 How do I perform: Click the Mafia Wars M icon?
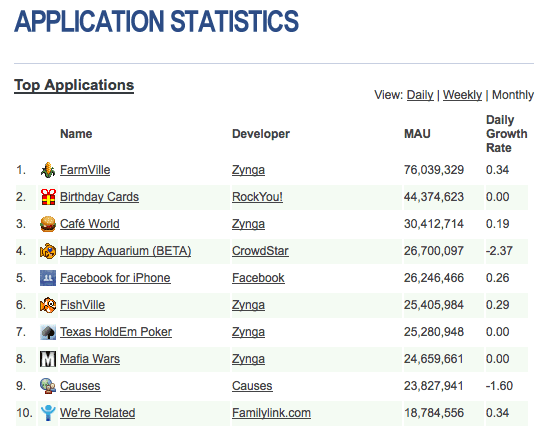point(48,359)
